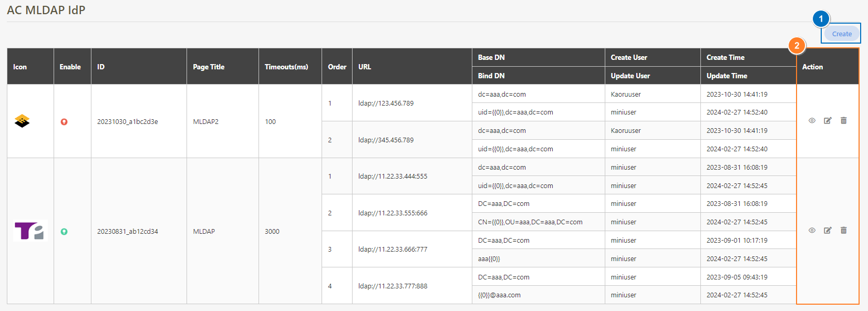Viewport: 868px width, 311px height.
Task: Click the MLDAP2 row yellow logo icon
Action: (x=22, y=121)
